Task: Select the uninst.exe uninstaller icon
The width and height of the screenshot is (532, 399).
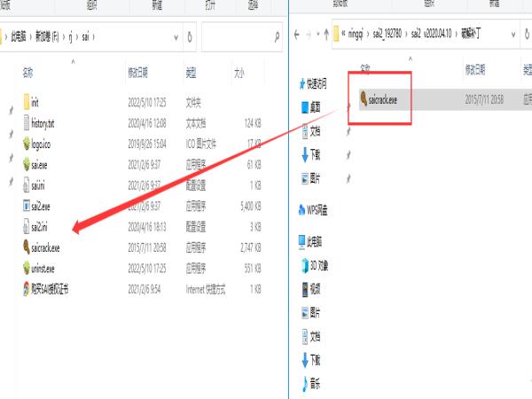Action: tap(27, 269)
